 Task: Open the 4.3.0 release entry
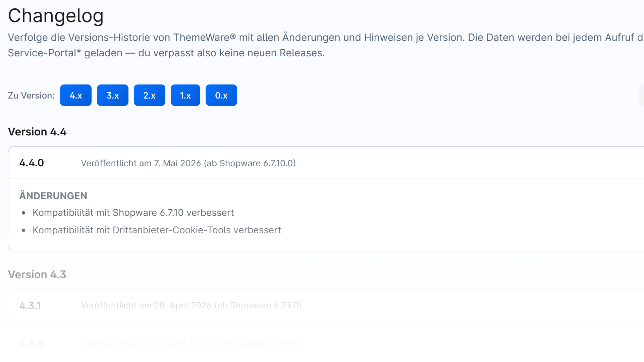click(326, 344)
